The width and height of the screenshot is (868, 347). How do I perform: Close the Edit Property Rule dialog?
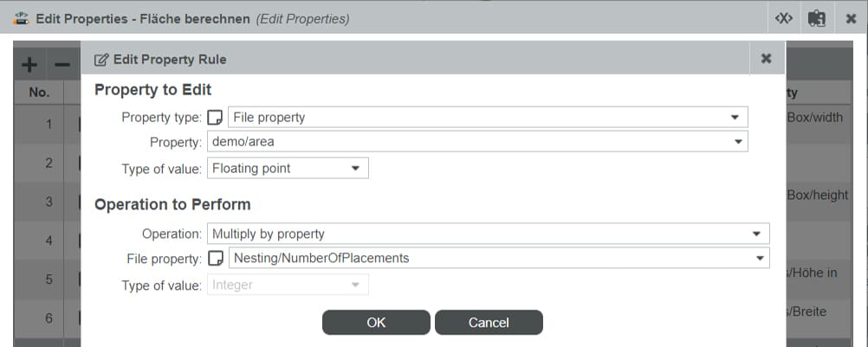pyautogui.click(x=766, y=59)
